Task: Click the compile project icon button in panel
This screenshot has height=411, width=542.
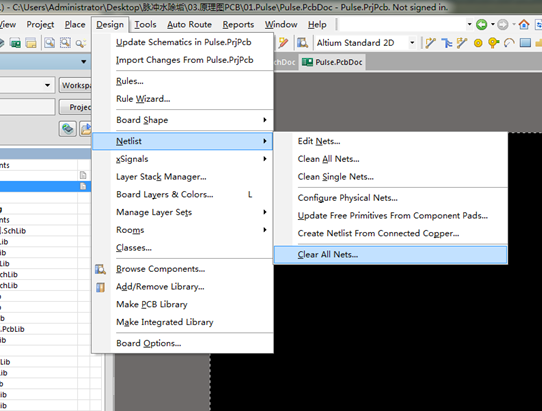Action: [x=68, y=129]
